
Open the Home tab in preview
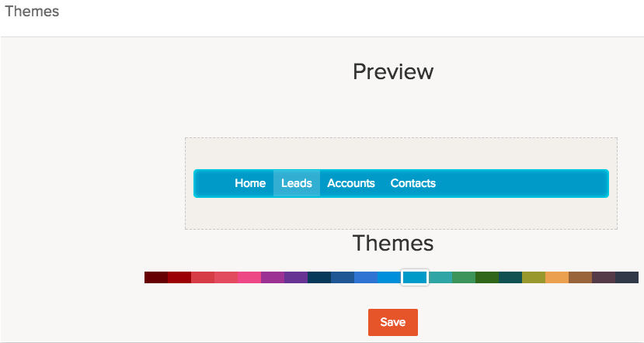[x=250, y=183]
